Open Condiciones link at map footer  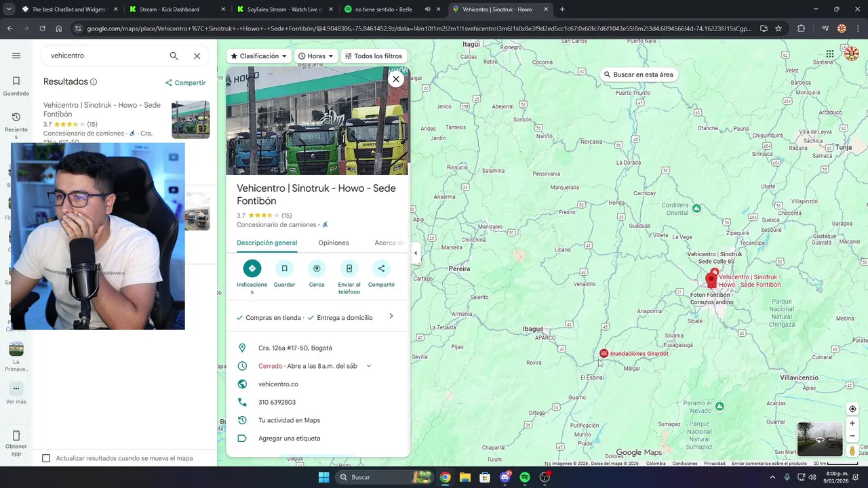click(x=685, y=464)
